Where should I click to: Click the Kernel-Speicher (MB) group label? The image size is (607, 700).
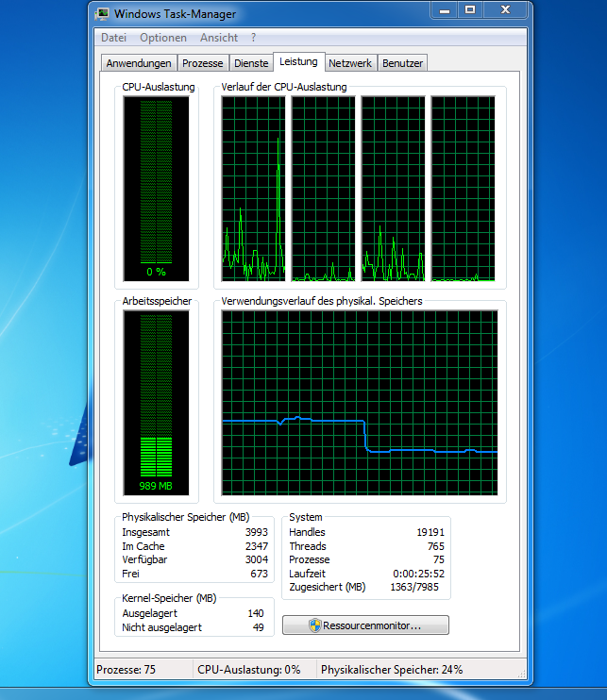point(169,598)
